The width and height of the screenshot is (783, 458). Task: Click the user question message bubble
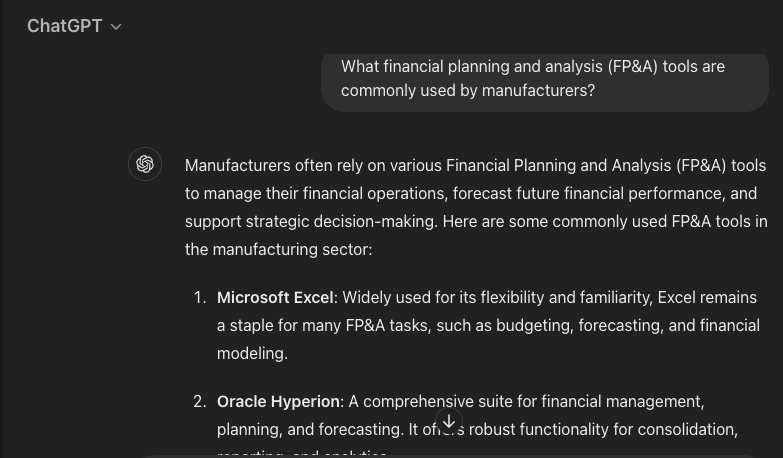544,79
